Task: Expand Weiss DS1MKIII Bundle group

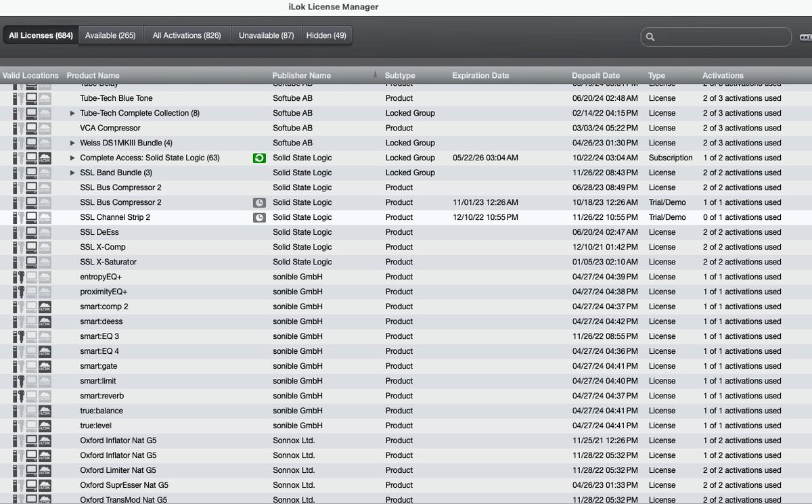Action: click(72, 143)
